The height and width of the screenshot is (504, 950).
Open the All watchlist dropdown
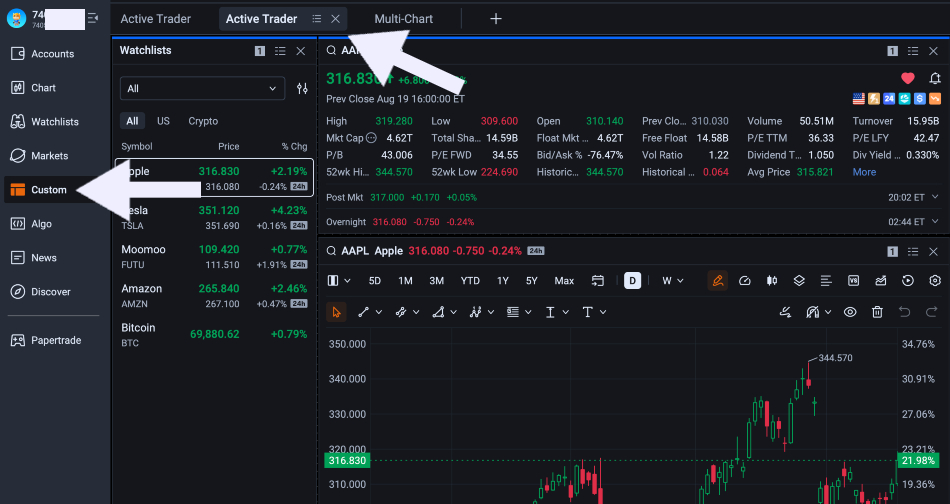click(202, 88)
